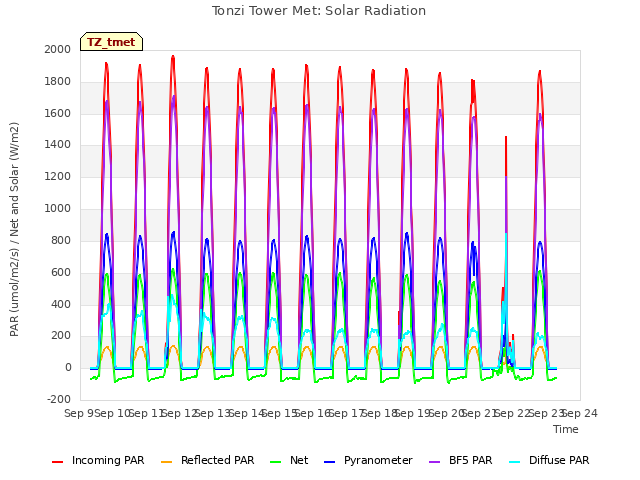The image size is (640, 480).
Task: Click the Incoming PAR peak on Sep 11
Action: 173,58
